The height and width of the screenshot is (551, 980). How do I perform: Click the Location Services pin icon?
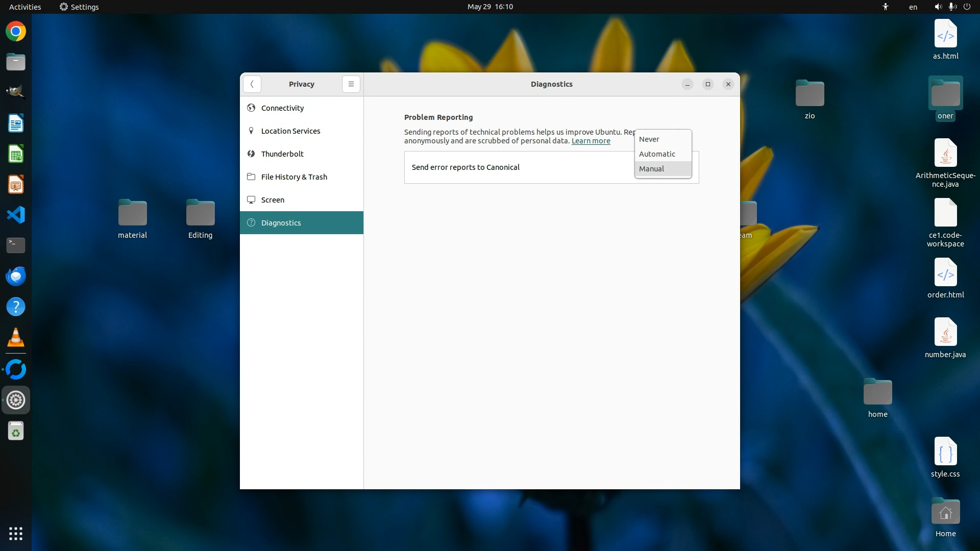(x=251, y=131)
